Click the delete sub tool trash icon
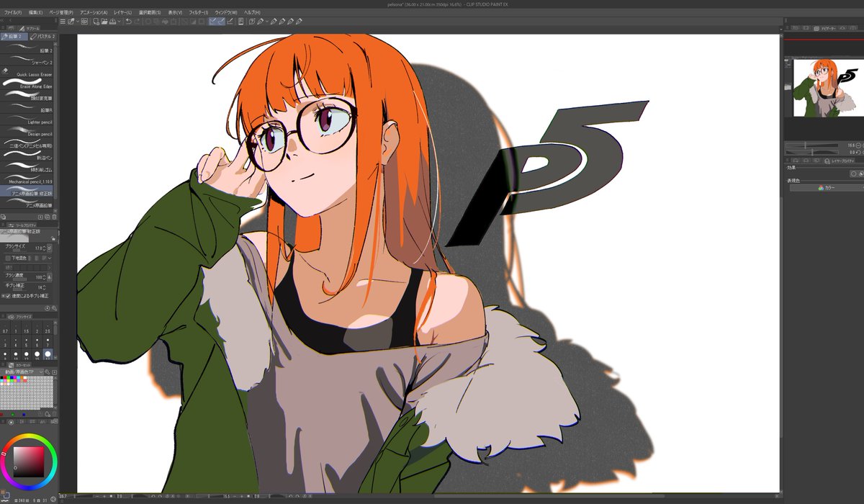The image size is (864, 504). 54,217
